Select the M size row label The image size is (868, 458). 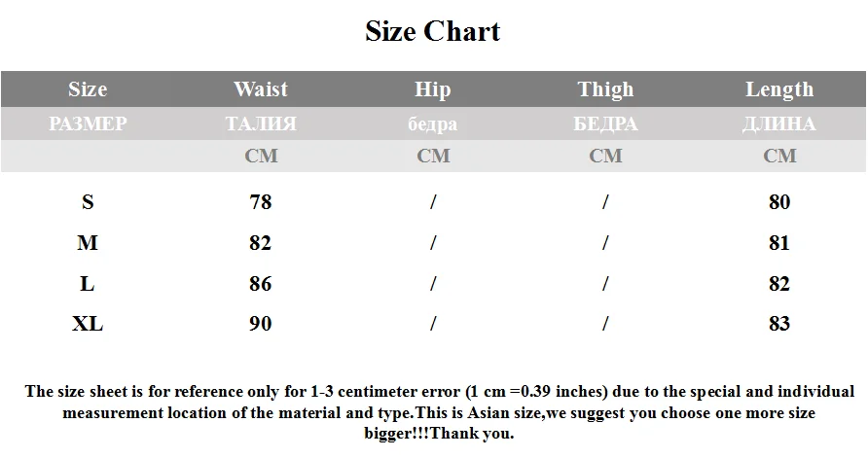pyautogui.click(x=88, y=243)
